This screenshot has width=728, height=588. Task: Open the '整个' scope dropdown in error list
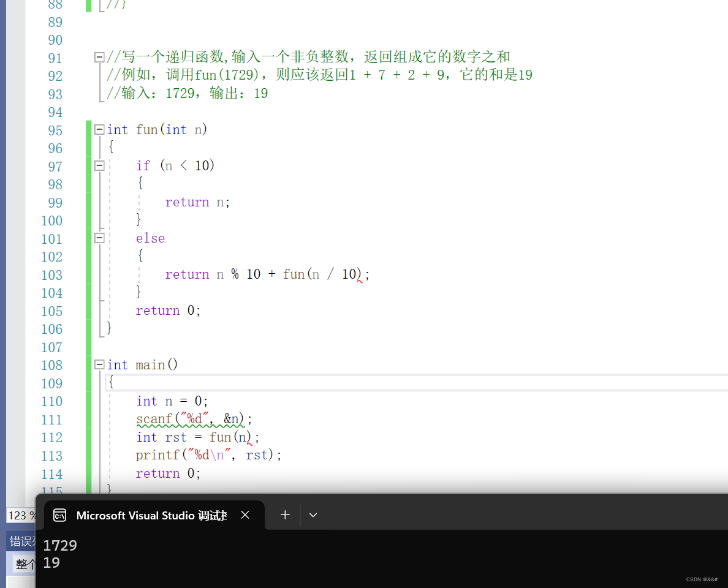[25, 564]
